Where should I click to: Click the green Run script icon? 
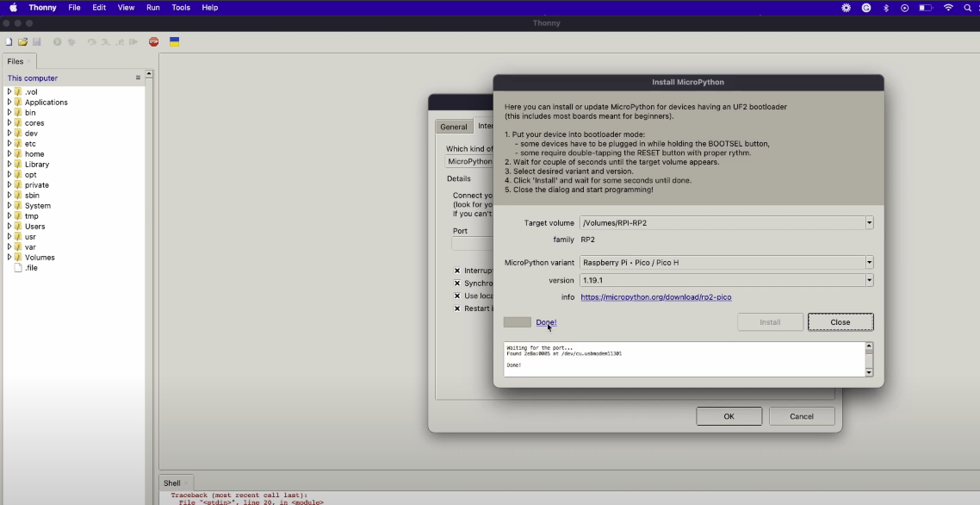point(57,42)
